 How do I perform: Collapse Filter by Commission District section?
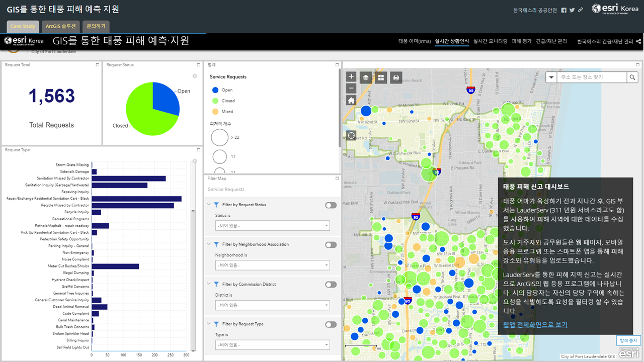(209, 284)
